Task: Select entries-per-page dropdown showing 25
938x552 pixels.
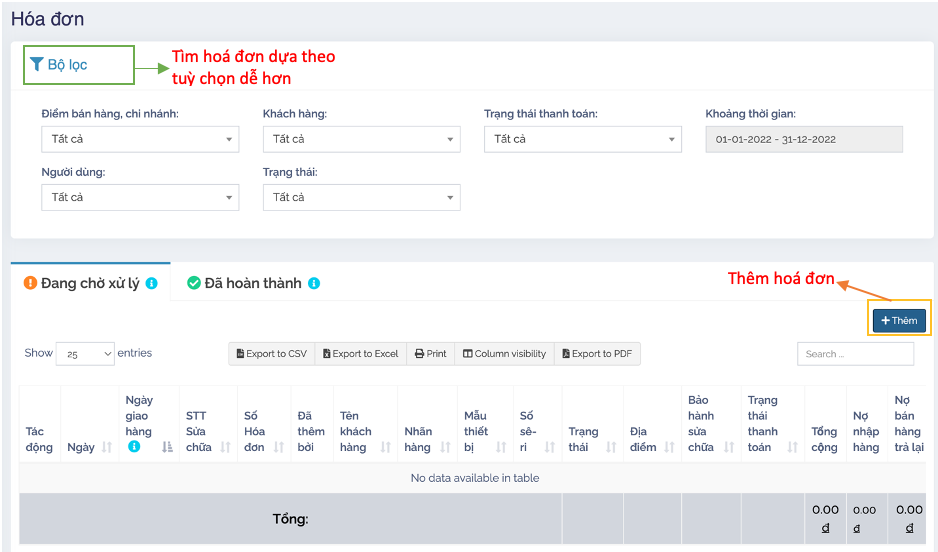Action: pyautogui.click(x=85, y=354)
